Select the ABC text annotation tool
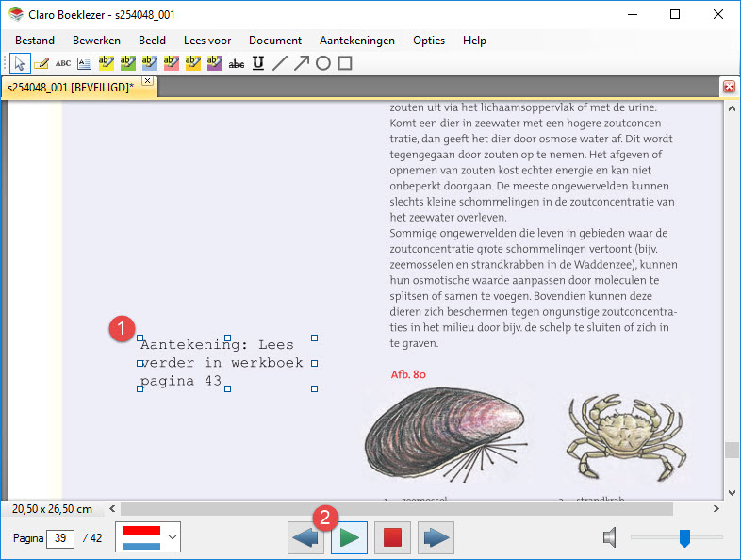 63,63
